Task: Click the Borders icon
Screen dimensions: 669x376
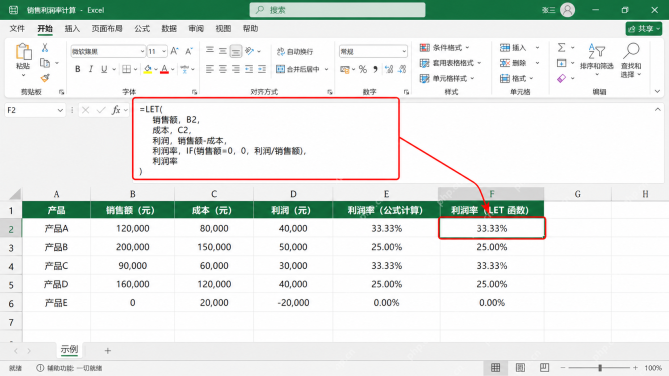Action: 126,69
